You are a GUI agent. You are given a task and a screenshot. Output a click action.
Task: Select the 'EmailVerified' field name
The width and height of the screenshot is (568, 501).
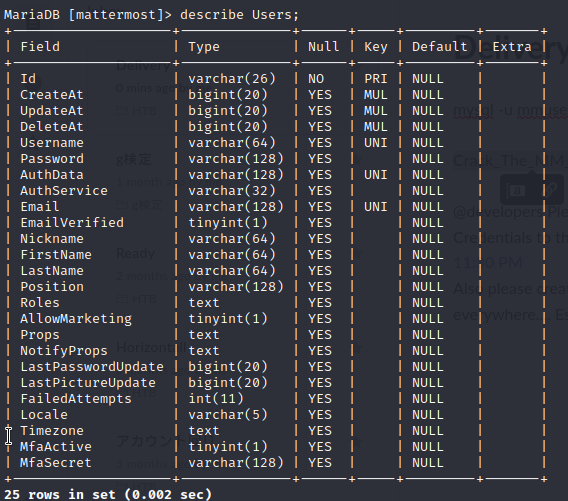pos(72,222)
